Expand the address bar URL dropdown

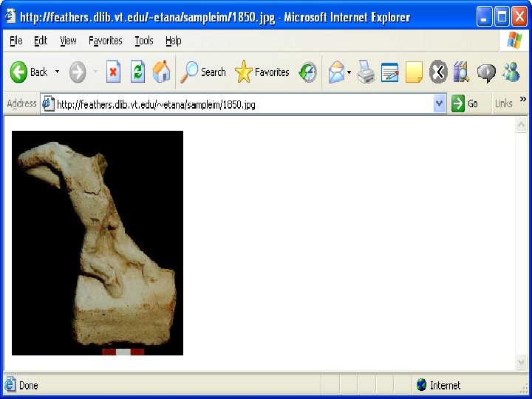(x=440, y=104)
